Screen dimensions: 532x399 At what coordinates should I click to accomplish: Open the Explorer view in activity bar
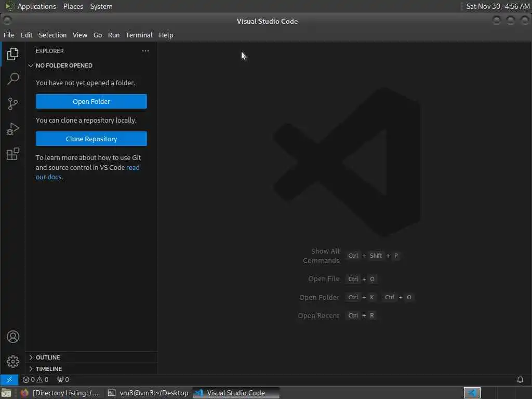(x=12, y=54)
